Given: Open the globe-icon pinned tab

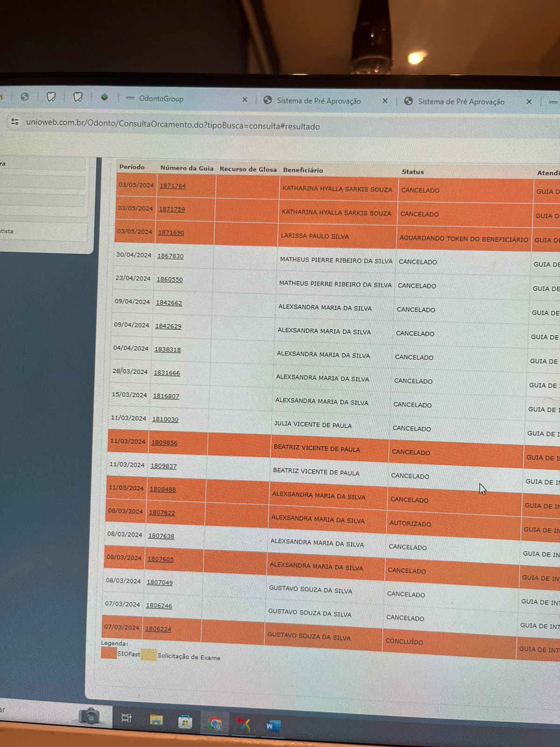Looking at the screenshot, I should coord(25,97).
